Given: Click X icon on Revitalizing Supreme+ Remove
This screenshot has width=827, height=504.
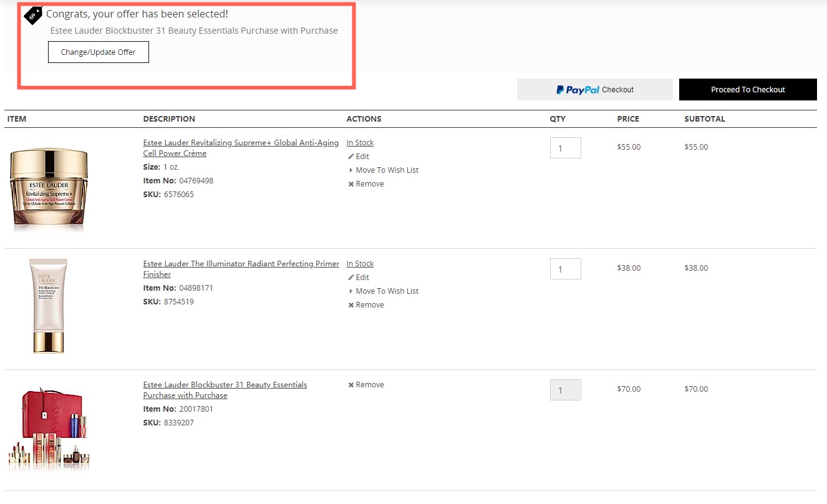Looking at the screenshot, I should click(x=351, y=184).
